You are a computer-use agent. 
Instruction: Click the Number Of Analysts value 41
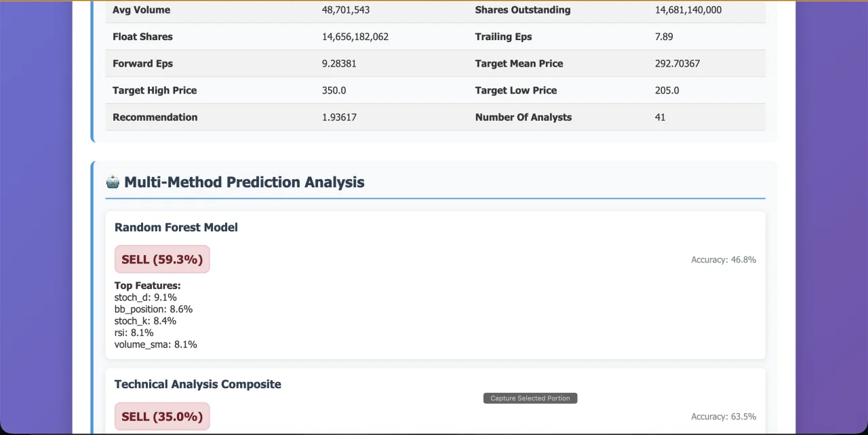coord(660,117)
